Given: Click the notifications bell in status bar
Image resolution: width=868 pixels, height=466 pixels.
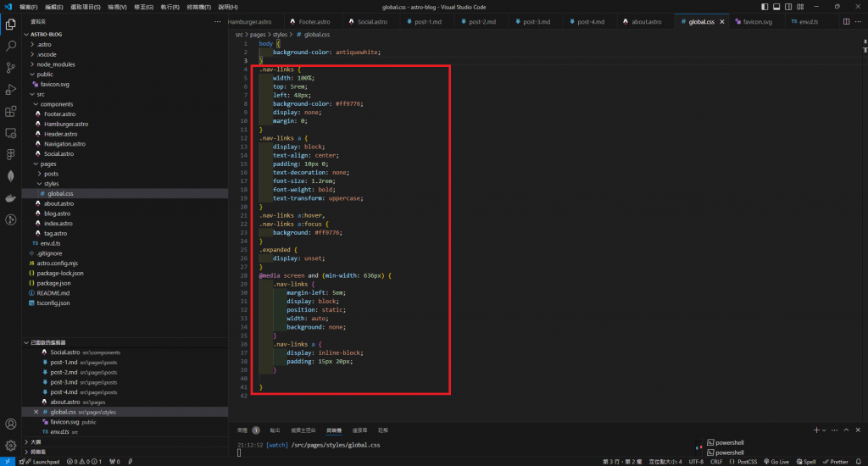Looking at the screenshot, I should pyautogui.click(x=859, y=462).
